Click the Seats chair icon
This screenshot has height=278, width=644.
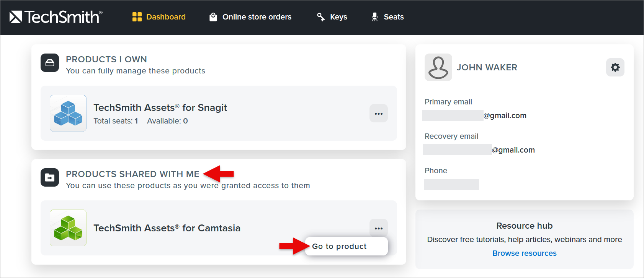click(374, 17)
